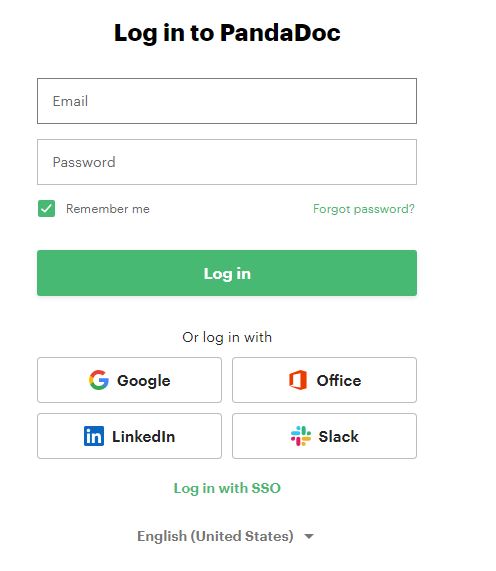Choose Log in with SSO

[227, 488]
